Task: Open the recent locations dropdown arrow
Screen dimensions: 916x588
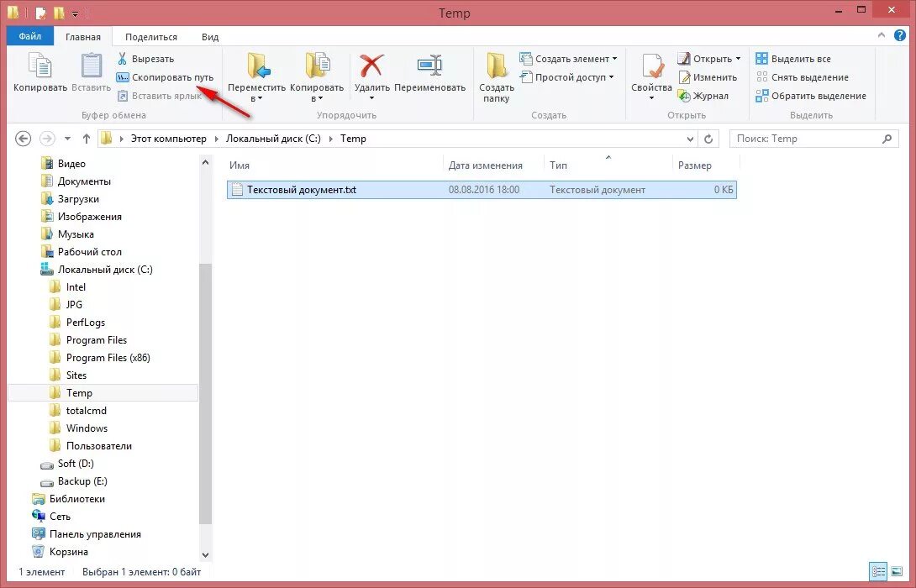Action: tap(67, 139)
